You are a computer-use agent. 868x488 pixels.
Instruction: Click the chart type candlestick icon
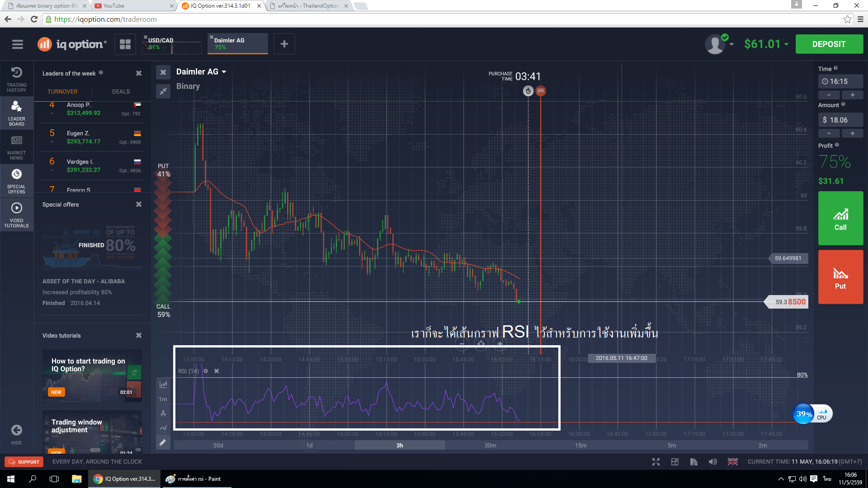point(163,385)
